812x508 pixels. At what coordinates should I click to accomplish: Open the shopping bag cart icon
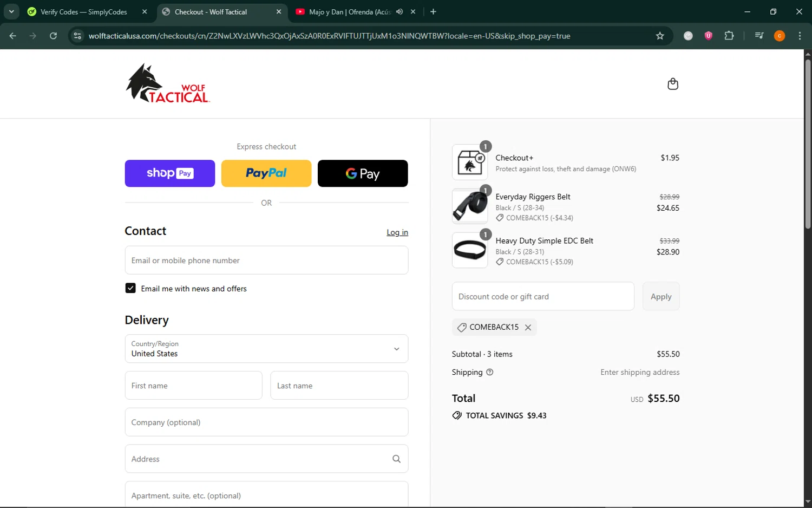[x=673, y=84]
